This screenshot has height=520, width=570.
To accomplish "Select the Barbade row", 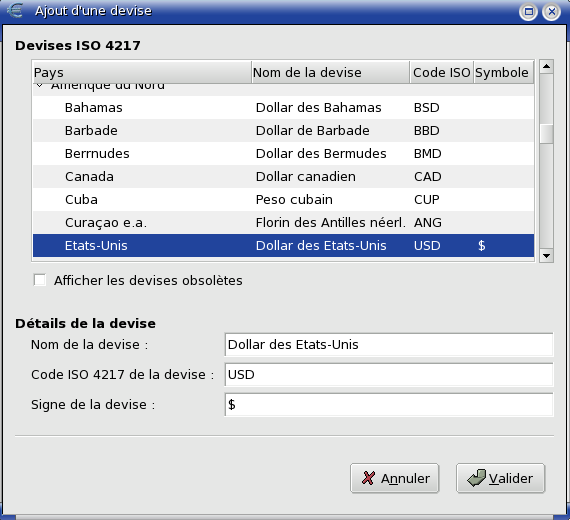I will tap(284, 131).
